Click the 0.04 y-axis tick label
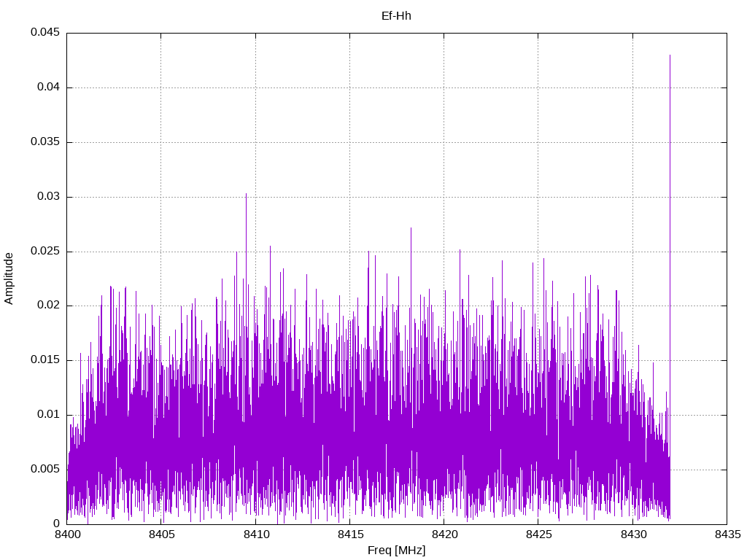Screen dimensions: 747x560 47,87
